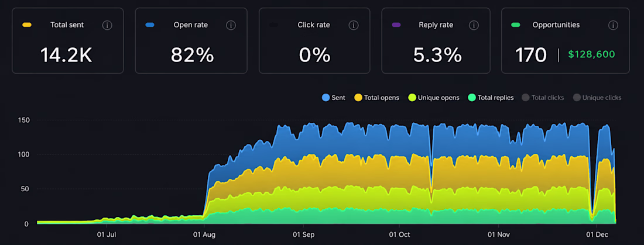This screenshot has height=245, width=644.
Task: Select the 82% open rate value
Action: coord(192,55)
